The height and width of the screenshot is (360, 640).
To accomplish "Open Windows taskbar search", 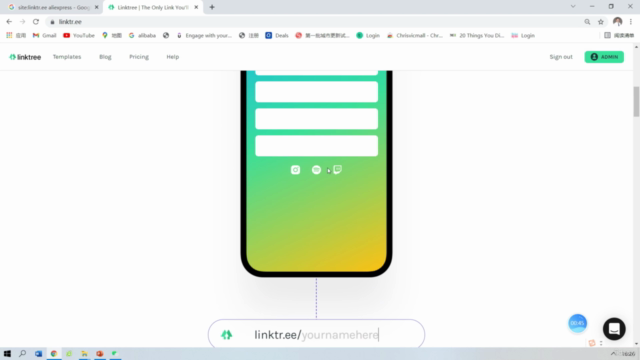I will coord(22,353).
